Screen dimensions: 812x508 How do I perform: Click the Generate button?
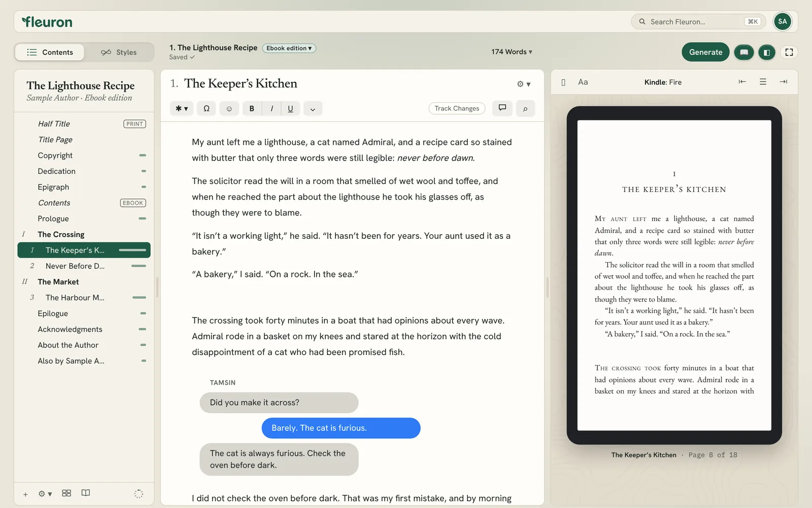coord(705,52)
